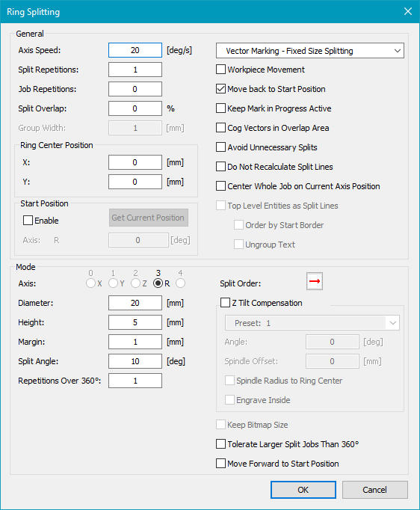Image resolution: width=420 pixels, height=510 pixels.
Task: Click the Split Overlap percentage field
Action: (x=135, y=108)
